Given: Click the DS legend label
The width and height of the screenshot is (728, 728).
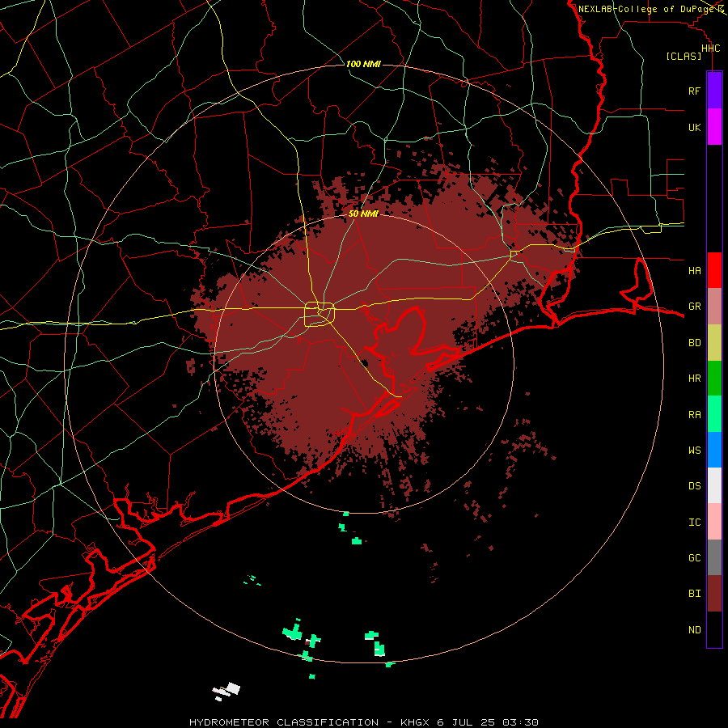Looking at the screenshot, I should 694,486.
